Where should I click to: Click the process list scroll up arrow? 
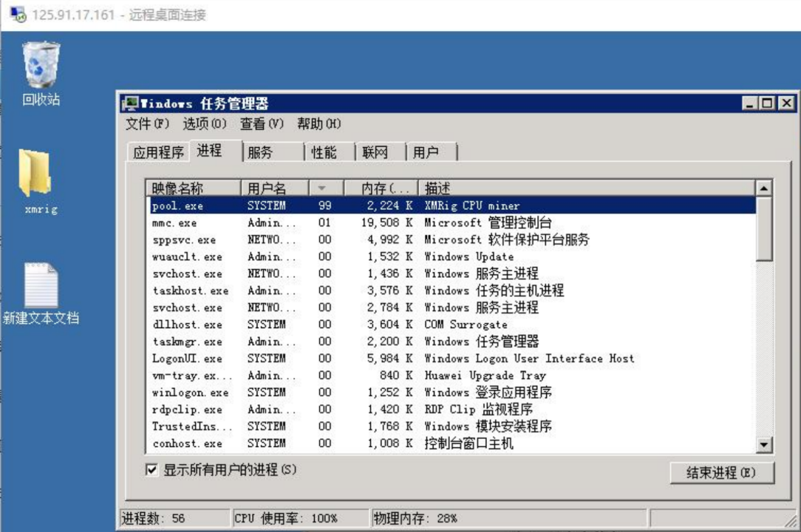[764, 188]
